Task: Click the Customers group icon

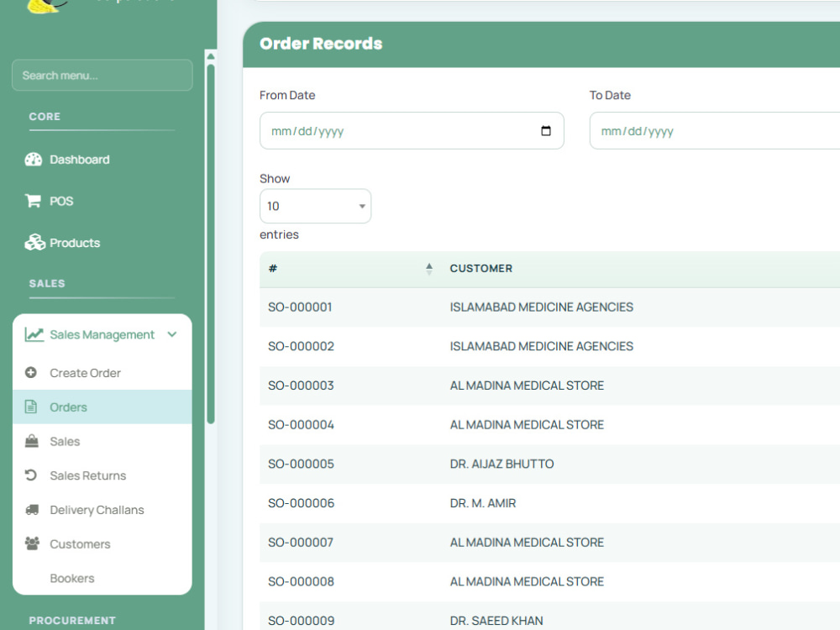Action: pos(32,543)
